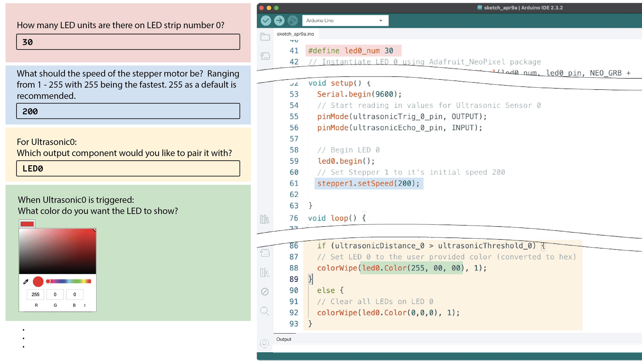
Task: Click the R value field showing 255
Action: [35, 295]
